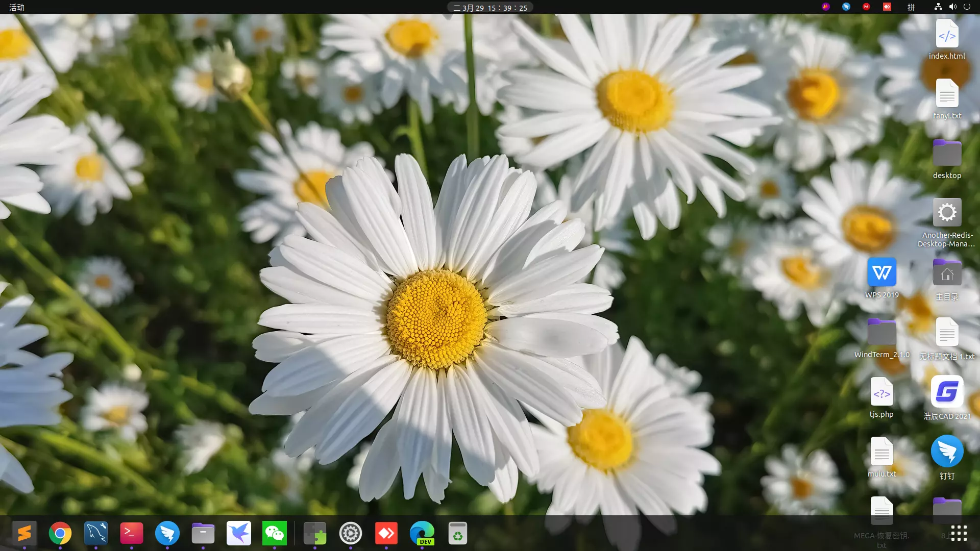The height and width of the screenshot is (551, 980).
Task: Open the power system menu icon
Action: [x=967, y=7]
